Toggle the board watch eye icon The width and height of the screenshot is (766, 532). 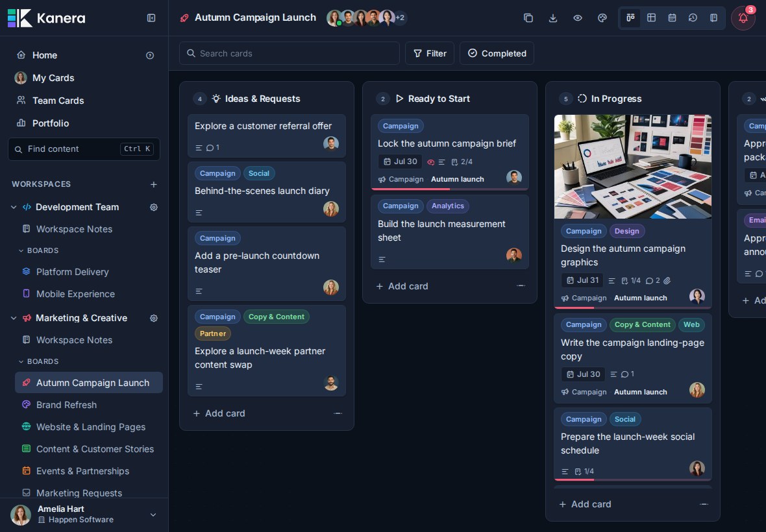point(578,18)
